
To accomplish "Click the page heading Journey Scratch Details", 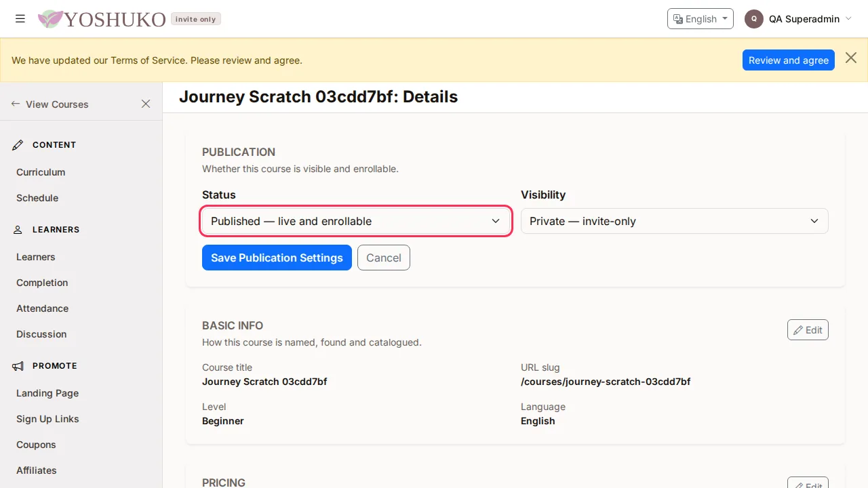I will coord(318,97).
